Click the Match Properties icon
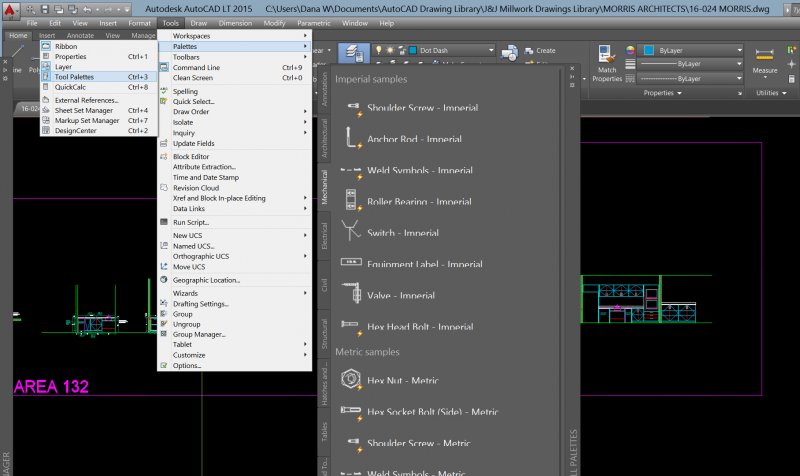 (606, 54)
